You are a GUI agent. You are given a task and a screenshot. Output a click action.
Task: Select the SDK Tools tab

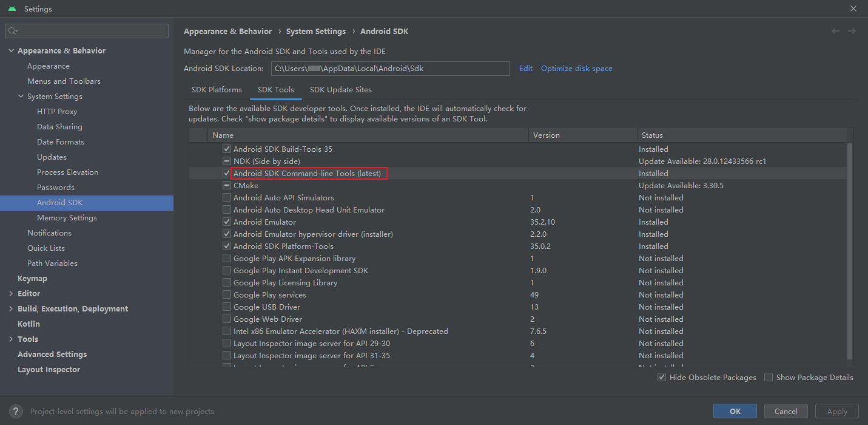point(276,89)
